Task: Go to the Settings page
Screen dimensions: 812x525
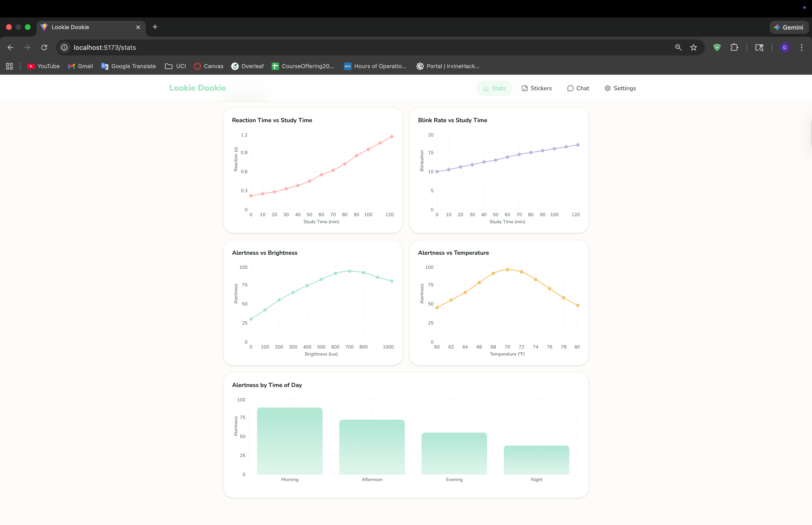Action: click(x=620, y=88)
